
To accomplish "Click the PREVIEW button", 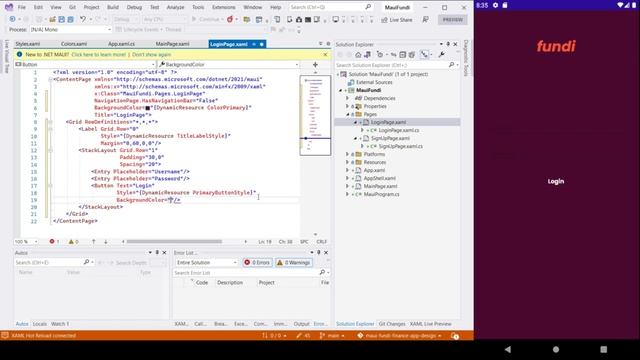I will tap(453, 20).
